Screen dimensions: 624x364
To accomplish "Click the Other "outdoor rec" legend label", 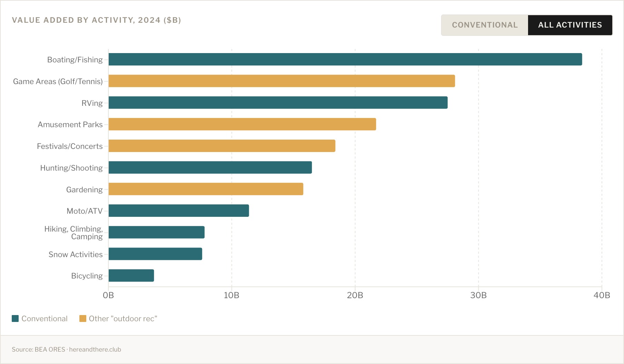I will pyautogui.click(x=123, y=318).
